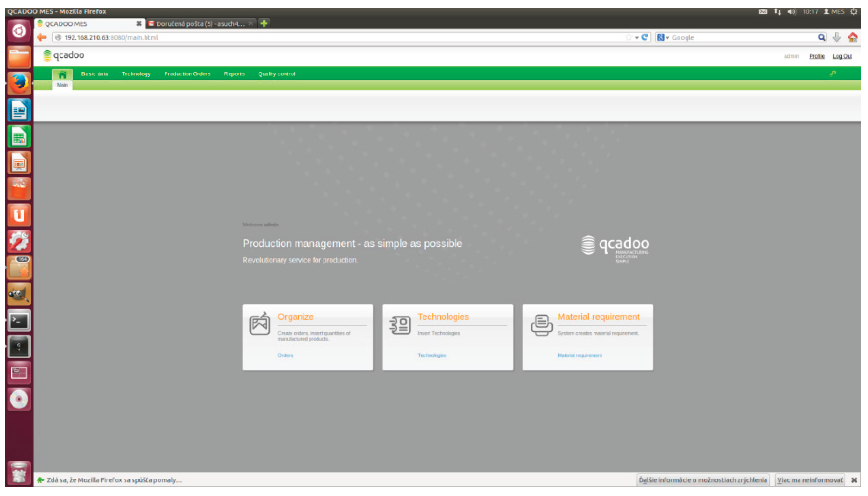Click the bookmark star in URL bar

pyautogui.click(x=628, y=38)
